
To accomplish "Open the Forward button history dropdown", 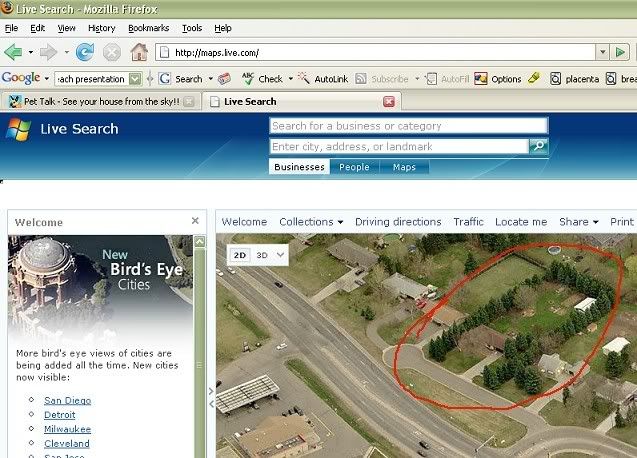I will [x=66, y=52].
